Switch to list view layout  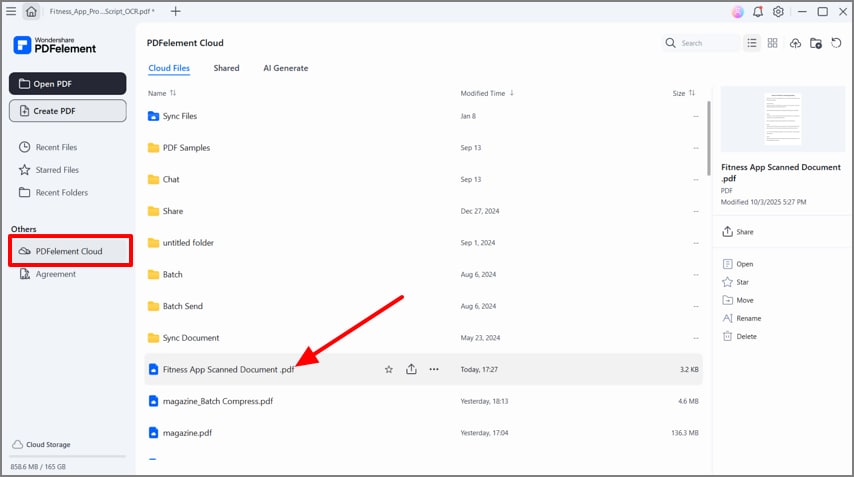coord(752,43)
